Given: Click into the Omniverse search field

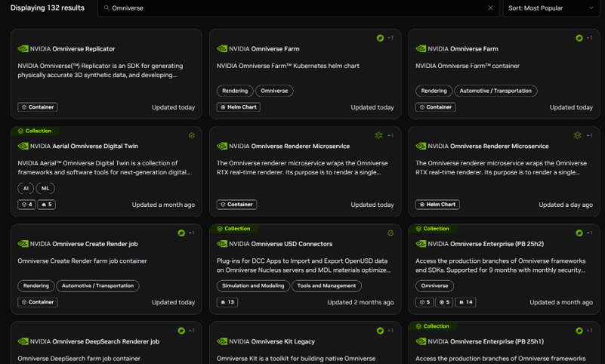Looking at the screenshot, I should [295, 8].
